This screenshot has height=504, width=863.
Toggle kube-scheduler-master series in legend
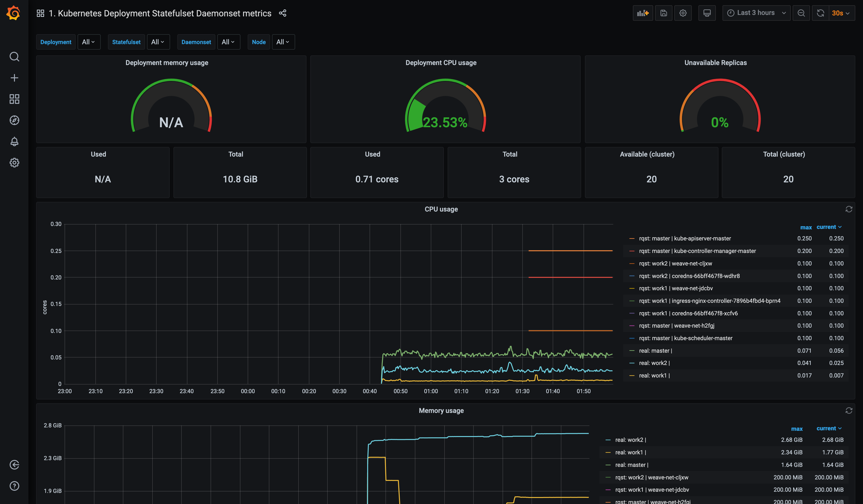point(686,338)
